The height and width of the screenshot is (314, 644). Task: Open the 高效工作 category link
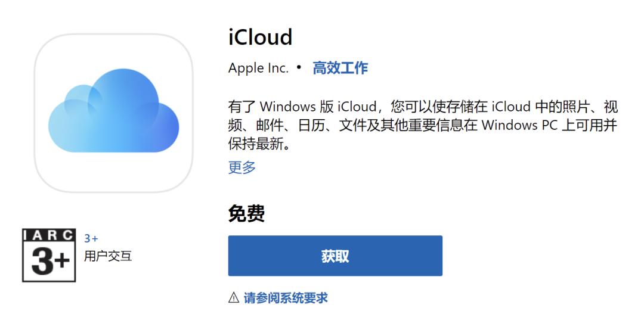tap(340, 68)
